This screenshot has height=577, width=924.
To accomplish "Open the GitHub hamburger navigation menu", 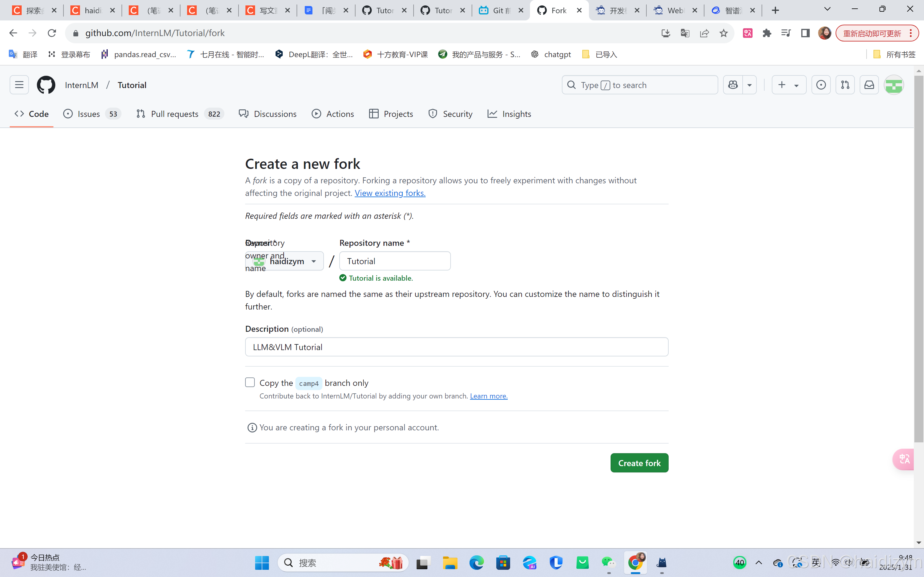I will 19,85.
